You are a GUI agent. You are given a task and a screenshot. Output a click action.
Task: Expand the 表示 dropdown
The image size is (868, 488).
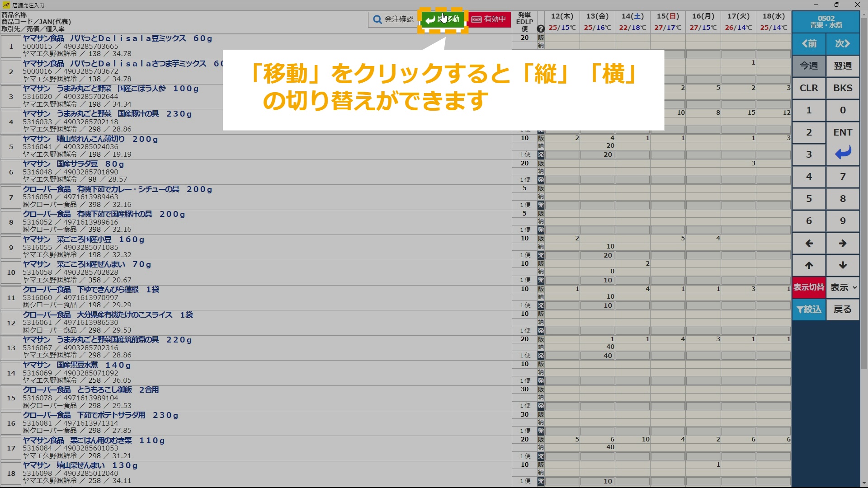coord(843,287)
